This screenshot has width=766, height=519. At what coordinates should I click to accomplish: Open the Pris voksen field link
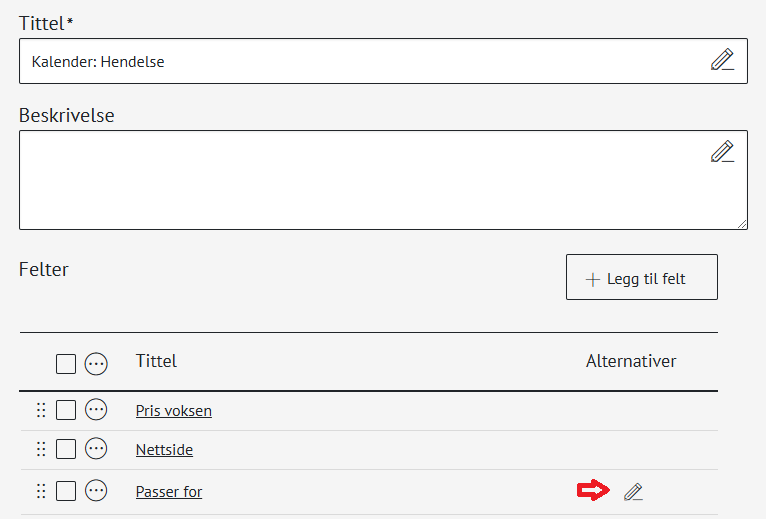tap(174, 411)
